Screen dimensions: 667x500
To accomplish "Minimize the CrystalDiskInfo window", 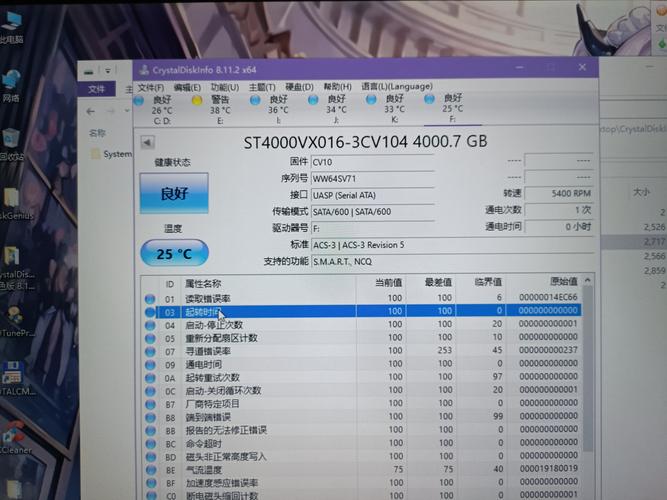I will [519, 68].
